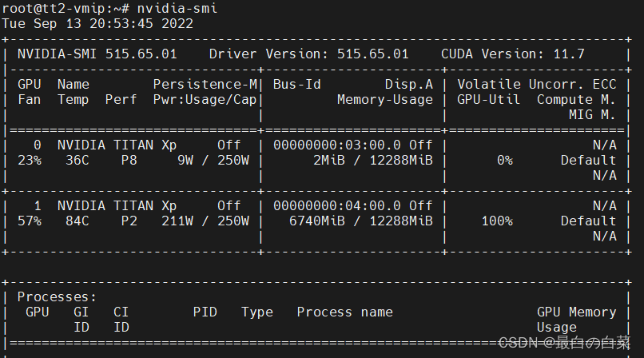
Task: Click the 100% GPU utilization value
Action: click(x=496, y=221)
